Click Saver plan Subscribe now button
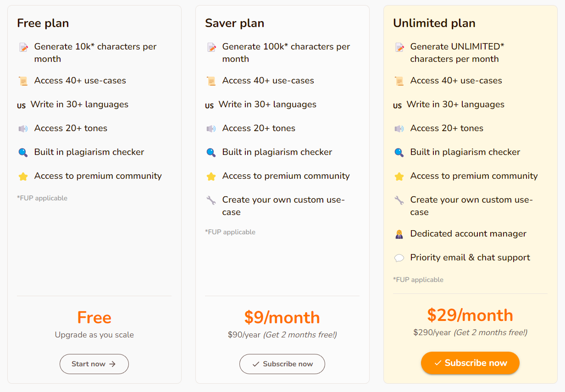The width and height of the screenshot is (565, 392). click(282, 364)
